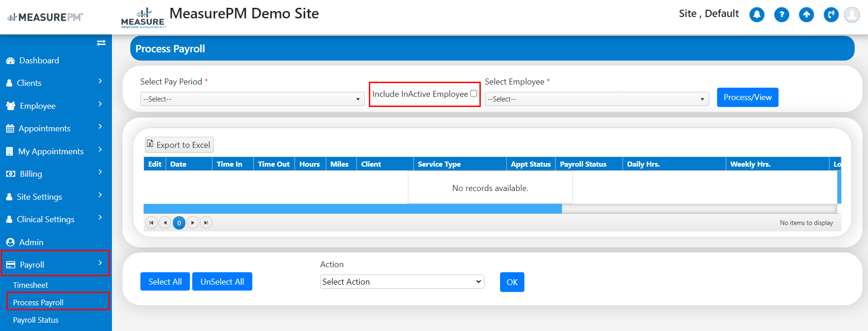Open the Select Action dropdown
This screenshot has width=868, height=331.
click(402, 282)
